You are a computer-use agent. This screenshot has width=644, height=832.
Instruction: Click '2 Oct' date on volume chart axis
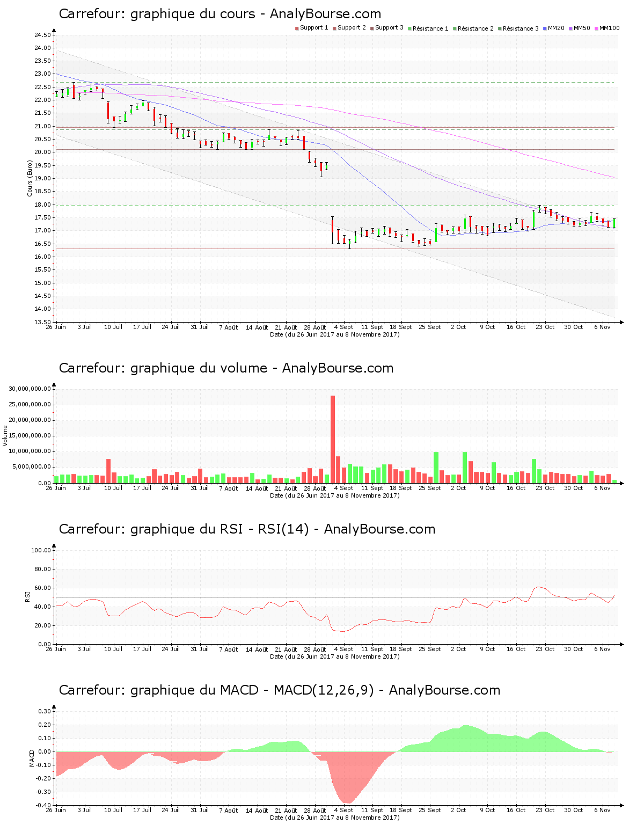pos(458,488)
